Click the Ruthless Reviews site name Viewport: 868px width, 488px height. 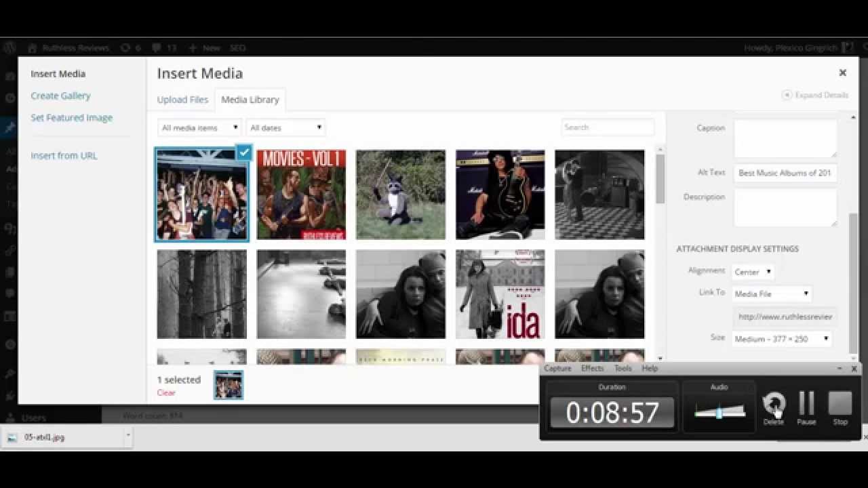pos(76,48)
